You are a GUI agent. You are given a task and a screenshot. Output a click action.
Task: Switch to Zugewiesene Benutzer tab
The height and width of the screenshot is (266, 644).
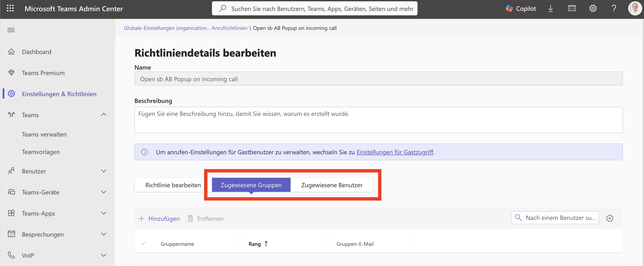(x=331, y=185)
